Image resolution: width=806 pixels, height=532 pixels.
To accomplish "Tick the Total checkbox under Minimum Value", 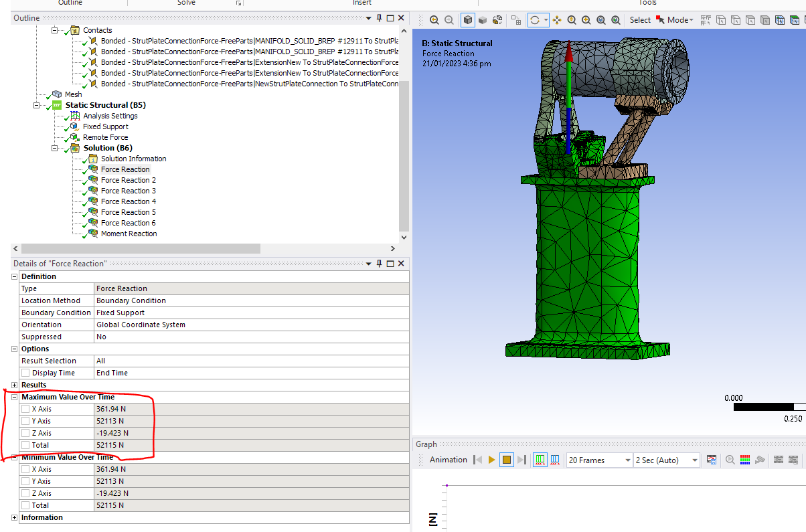I will (x=25, y=505).
